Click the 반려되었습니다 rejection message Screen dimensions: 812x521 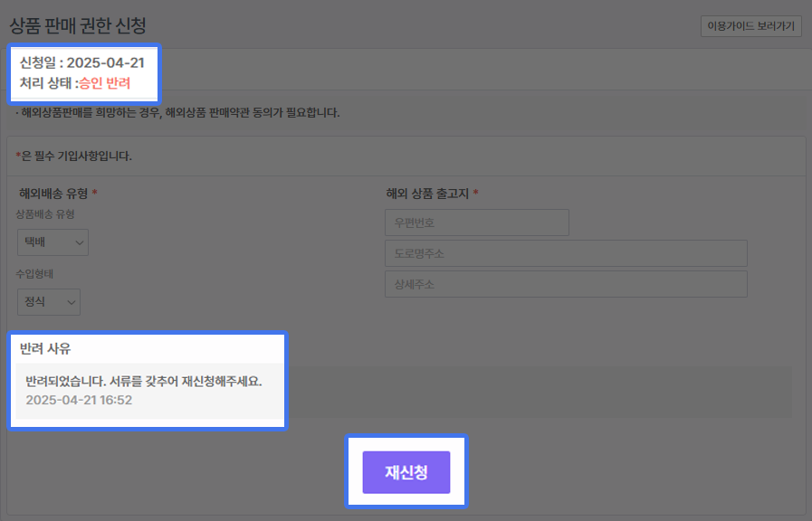pyautogui.click(x=143, y=381)
